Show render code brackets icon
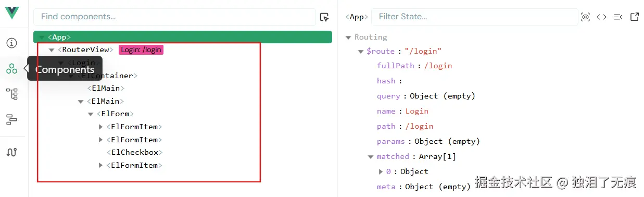The height and width of the screenshot is (197, 644). click(602, 17)
